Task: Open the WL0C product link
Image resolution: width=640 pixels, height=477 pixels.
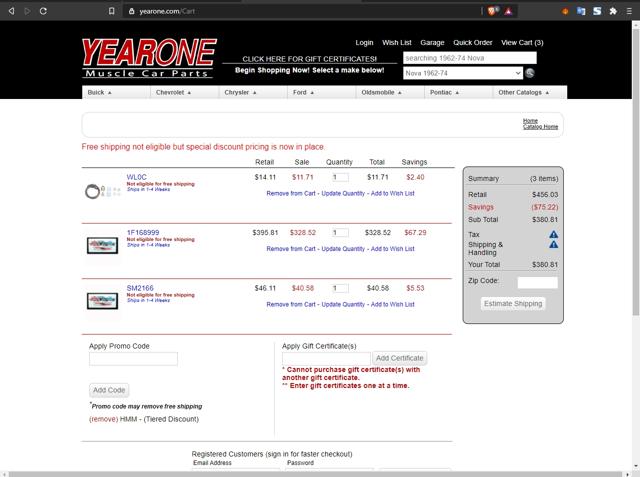Action: coord(136,177)
